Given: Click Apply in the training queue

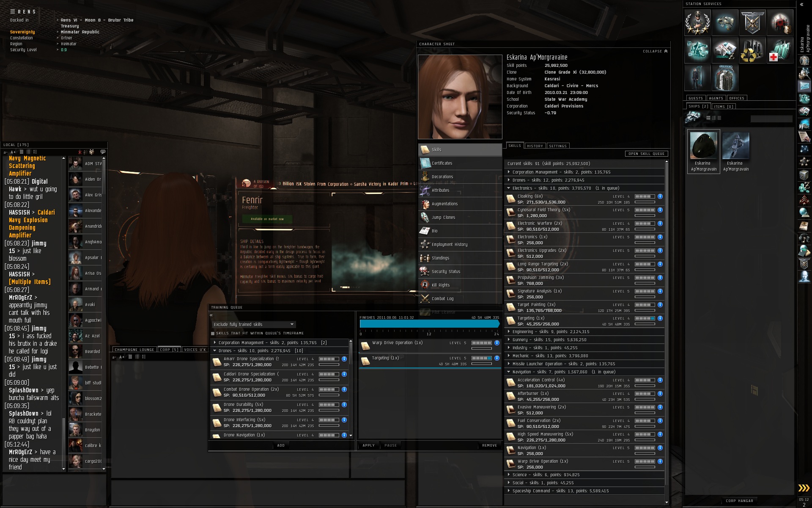Looking at the screenshot, I should click(x=368, y=445).
